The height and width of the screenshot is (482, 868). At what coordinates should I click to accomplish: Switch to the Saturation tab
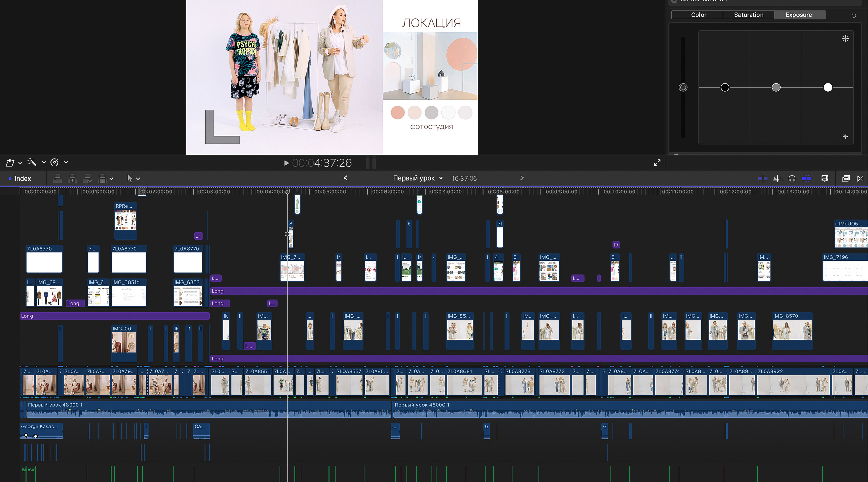[748, 15]
